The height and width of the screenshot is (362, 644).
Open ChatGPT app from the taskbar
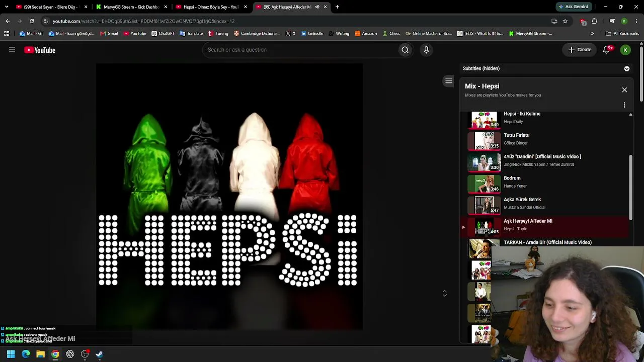point(70,354)
